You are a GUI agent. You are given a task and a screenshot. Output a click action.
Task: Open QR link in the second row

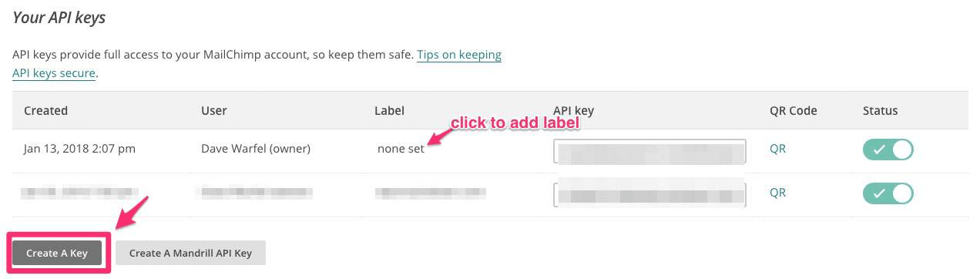coord(777,193)
